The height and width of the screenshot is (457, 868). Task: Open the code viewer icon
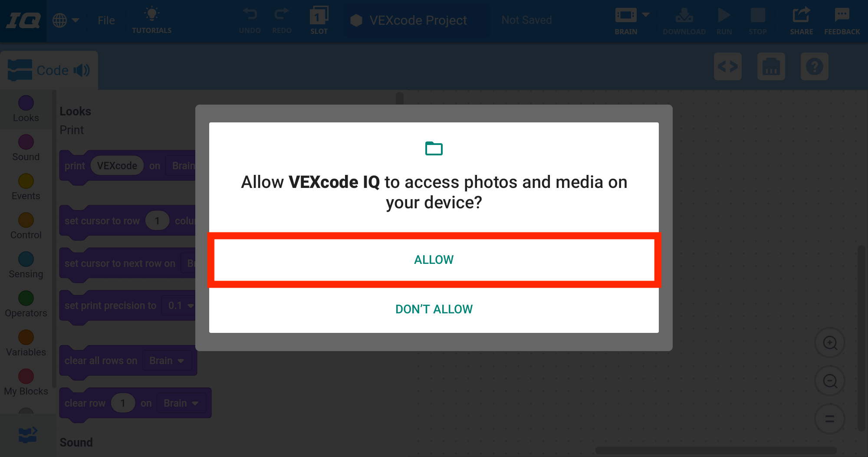click(728, 67)
